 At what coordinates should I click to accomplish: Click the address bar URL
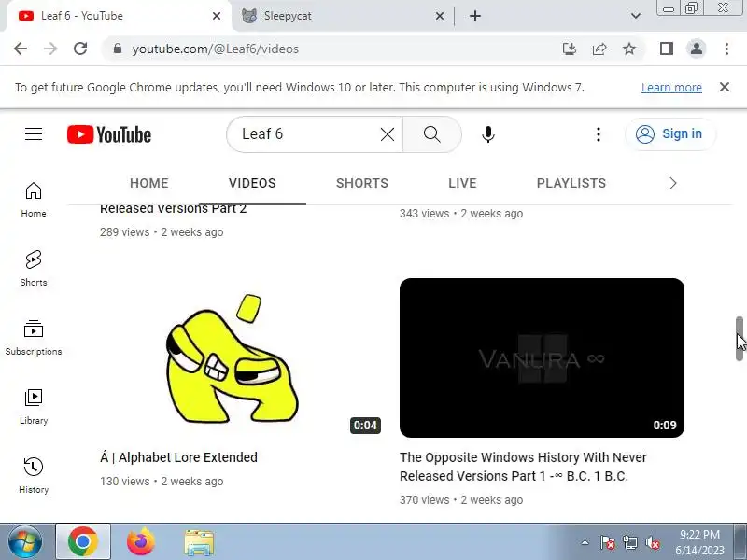pos(216,49)
